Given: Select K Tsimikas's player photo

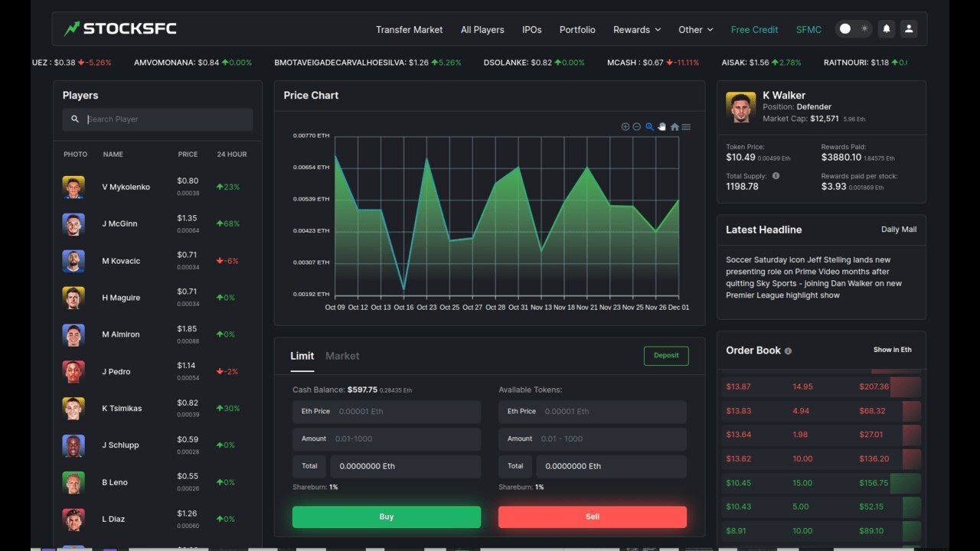Looking at the screenshot, I should (x=73, y=409).
